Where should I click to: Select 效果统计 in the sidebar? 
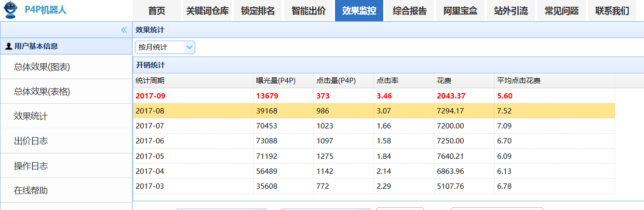(66, 116)
